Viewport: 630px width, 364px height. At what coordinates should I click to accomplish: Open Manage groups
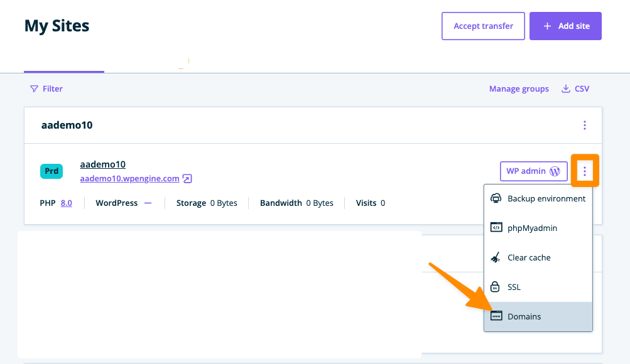click(x=518, y=88)
